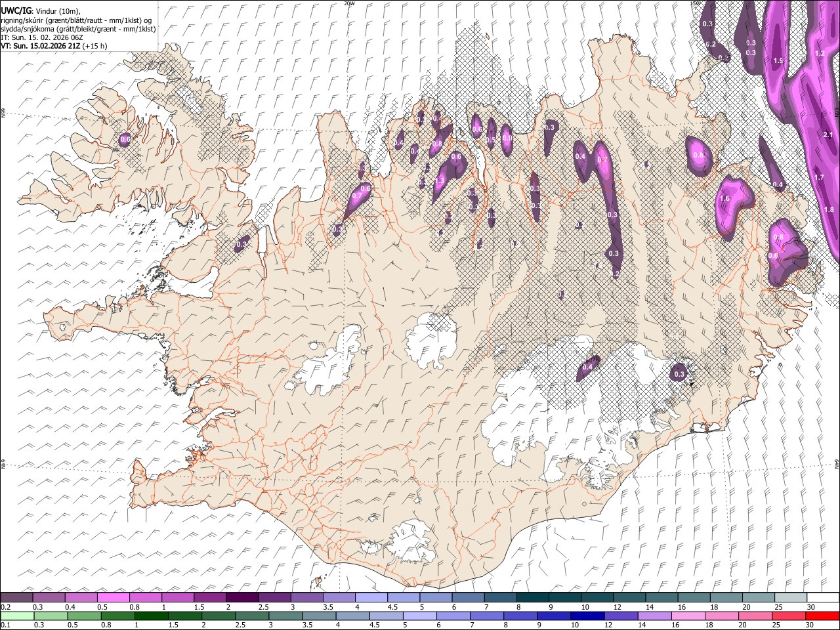Click the '1.9' snowfall value offshore
The height and width of the screenshot is (630, 840).
click(x=778, y=60)
